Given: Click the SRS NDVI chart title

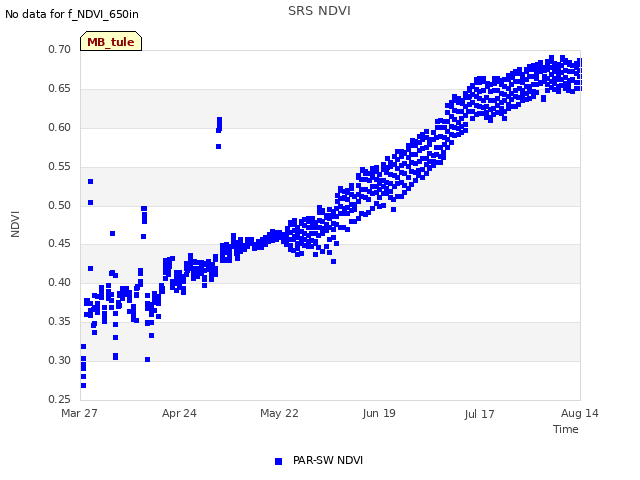Looking at the screenshot, I should point(319,11).
